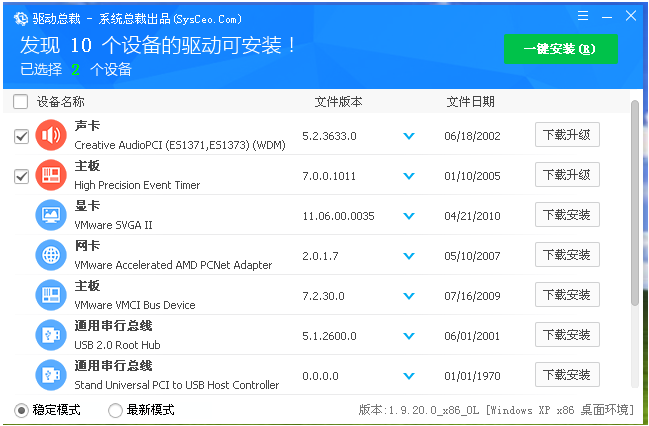This screenshot has width=649, height=426.
Task: Click the 发现 10 个设备的驱动可安装 headline
Action: [x=158, y=45]
